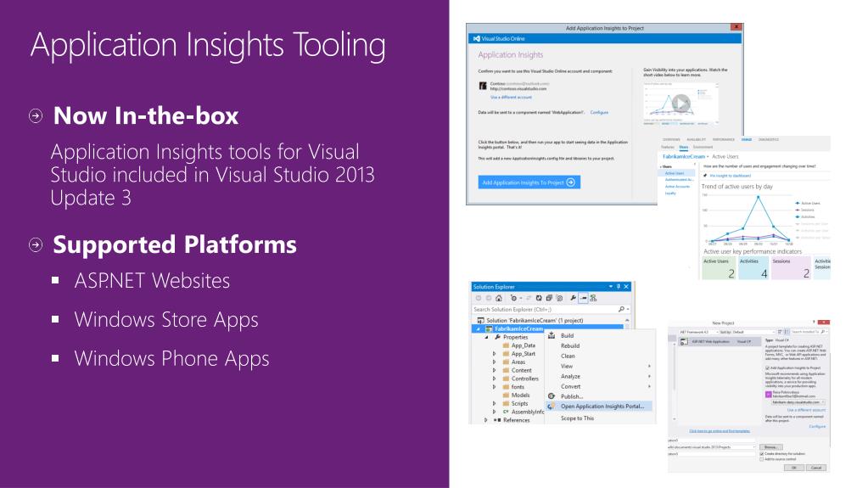Click the peak data point on active users chart
The height and width of the screenshot is (488, 868).
(x=759, y=197)
